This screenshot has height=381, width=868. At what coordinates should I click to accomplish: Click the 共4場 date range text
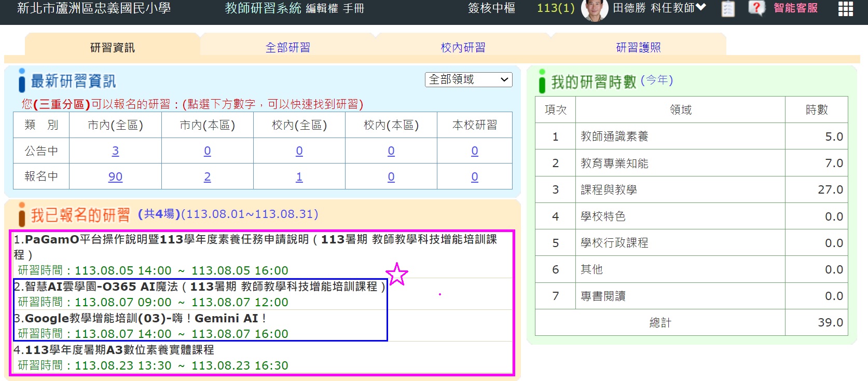click(x=228, y=214)
